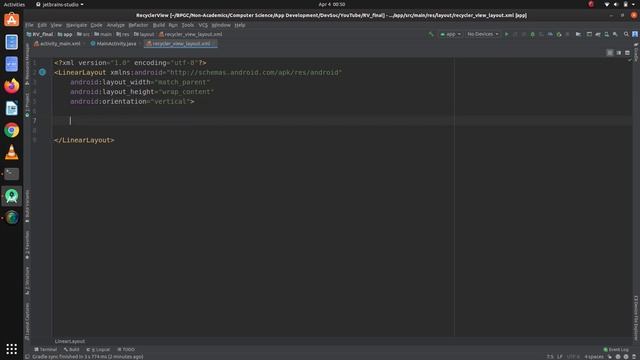The image size is (640, 360).
Task: Open Structure side panel
Action: 27,281
